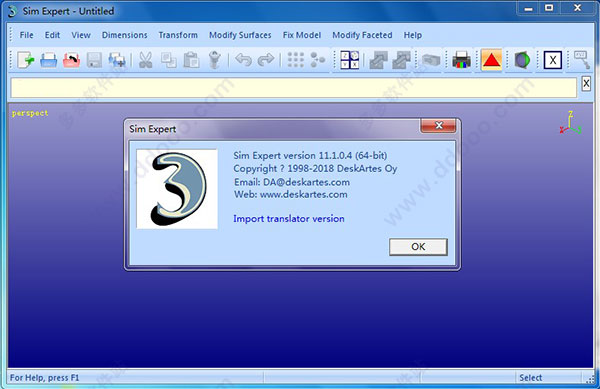Click the Paste clipboard icon
Screen dimensions: 600x389
point(191,60)
